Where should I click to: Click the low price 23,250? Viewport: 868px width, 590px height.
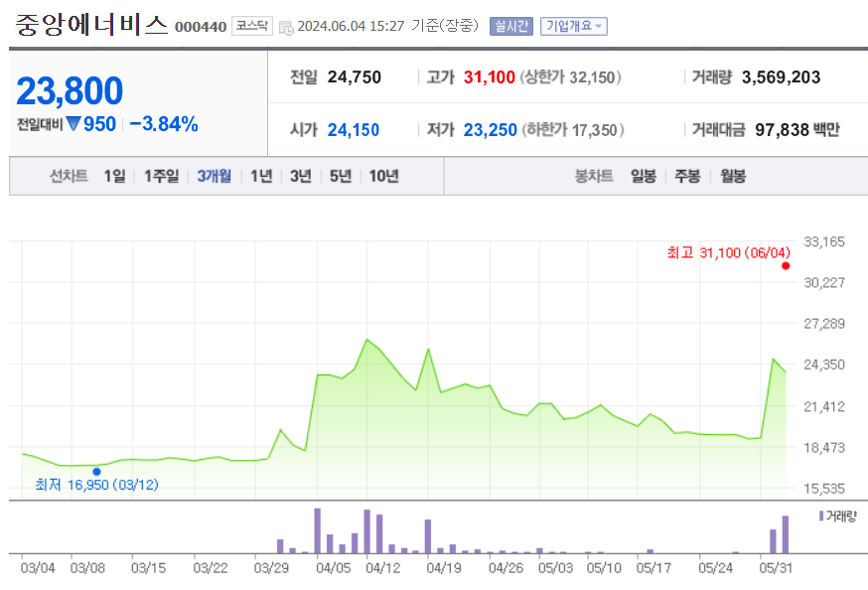tap(491, 129)
